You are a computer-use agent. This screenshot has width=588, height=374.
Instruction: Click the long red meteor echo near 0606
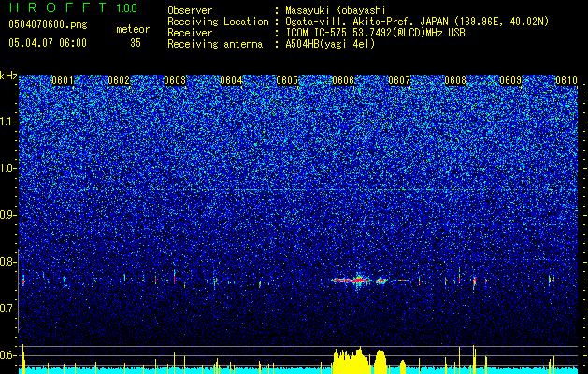click(360, 280)
